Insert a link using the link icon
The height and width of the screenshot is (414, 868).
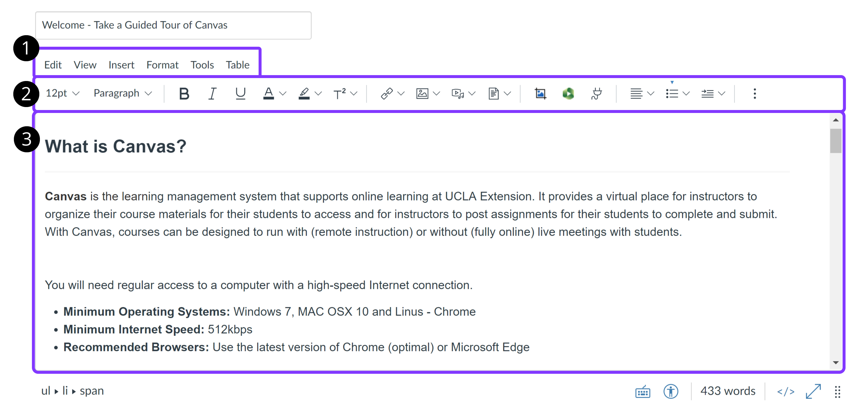387,93
